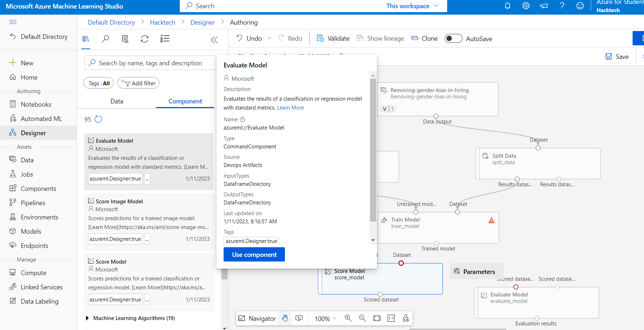This screenshot has height=330, width=644.
Task: Refresh the 95 components count
Action: pos(98,119)
